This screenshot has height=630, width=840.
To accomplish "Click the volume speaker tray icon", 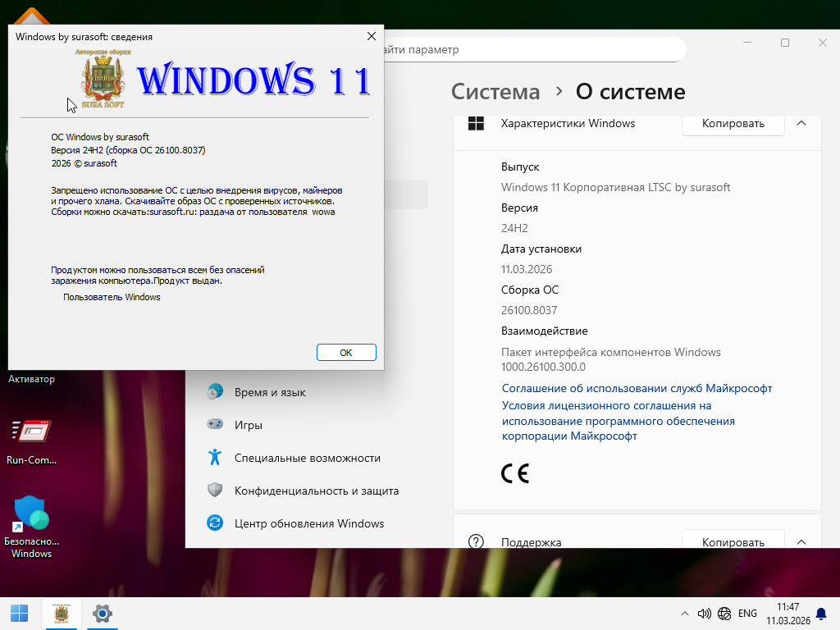I will (x=704, y=614).
